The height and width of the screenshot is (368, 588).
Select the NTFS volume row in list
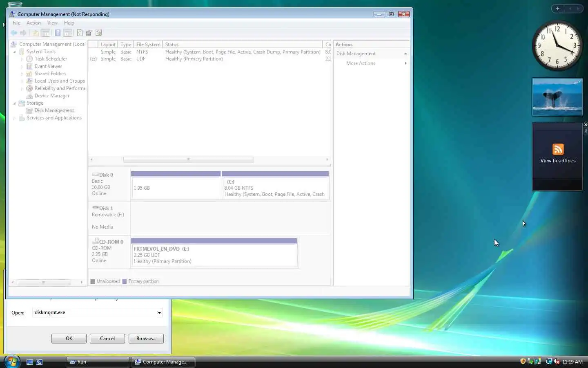[209, 52]
